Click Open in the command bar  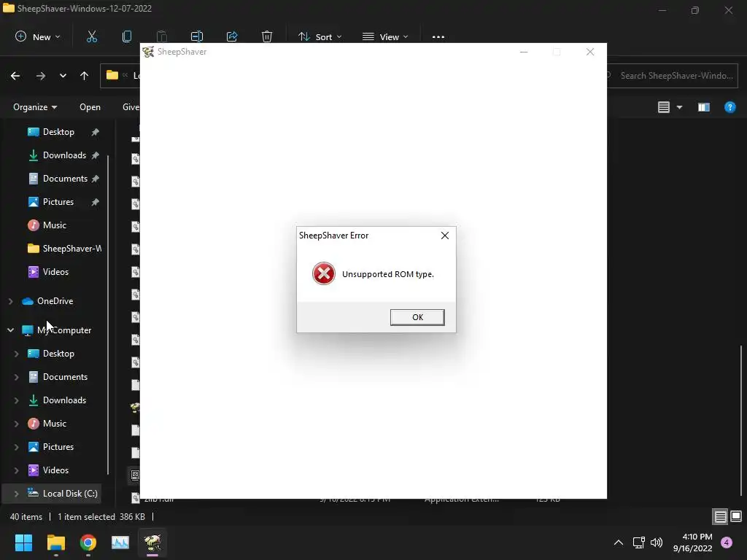point(90,107)
